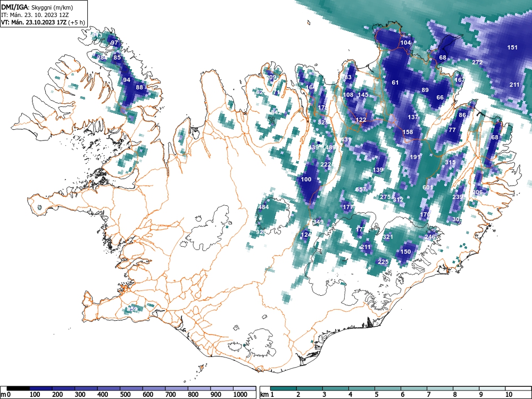The height and width of the screenshot is (399, 532).
Task: Click the visibility value 222 on the map
Action: (326, 164)
